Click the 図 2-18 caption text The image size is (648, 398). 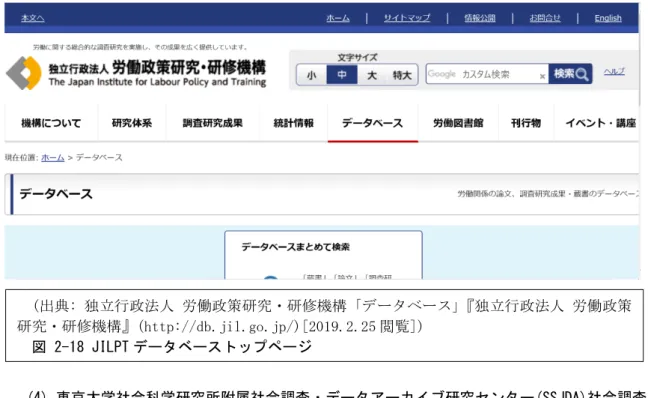172,346
